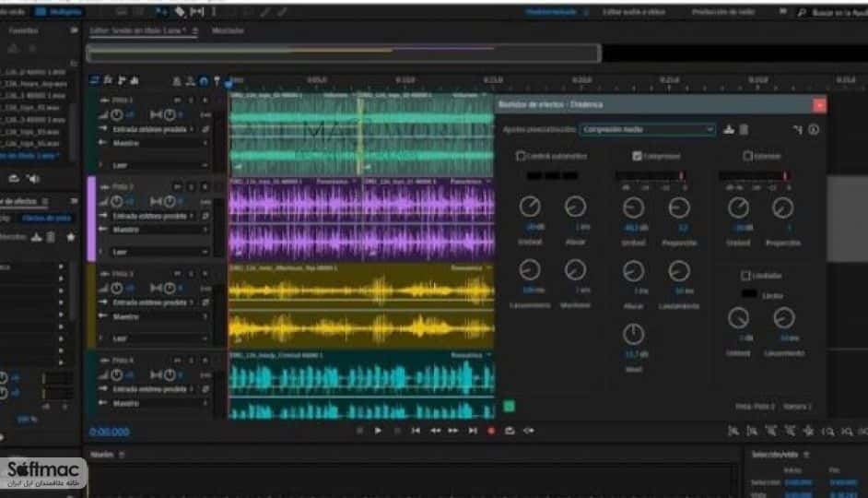Toggle effect power state green button

click(x=509, y=406)
